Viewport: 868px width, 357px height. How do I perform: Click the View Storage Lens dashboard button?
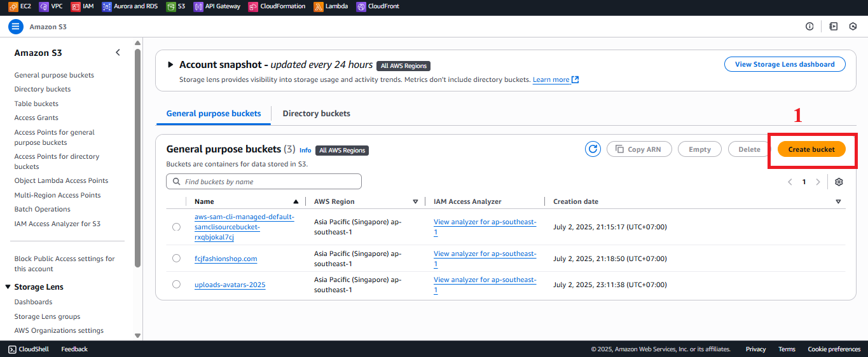coord(785,64)
